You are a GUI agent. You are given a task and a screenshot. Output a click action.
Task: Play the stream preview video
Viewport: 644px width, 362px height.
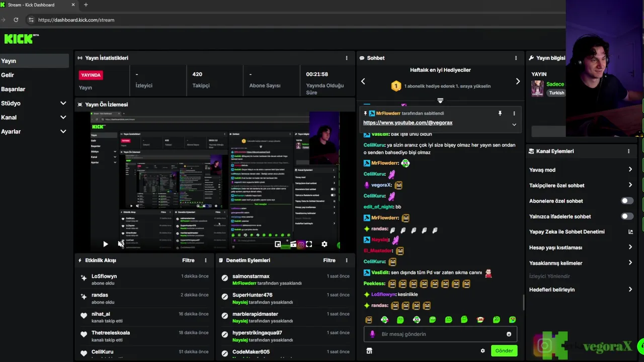click(x=105, y=244)
